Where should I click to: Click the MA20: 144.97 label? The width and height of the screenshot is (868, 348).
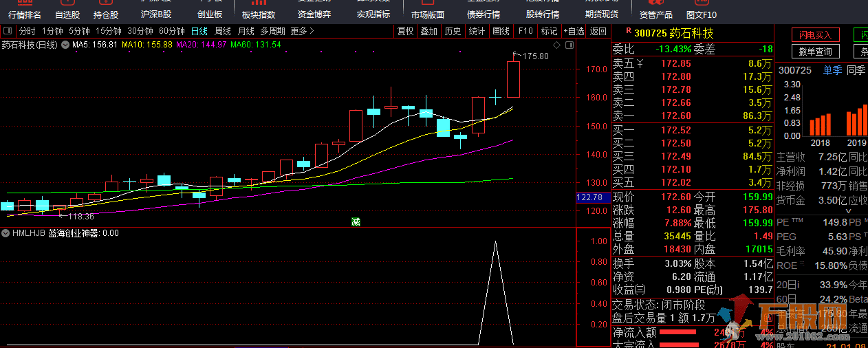pyautogui.click(x=202, y=45)
